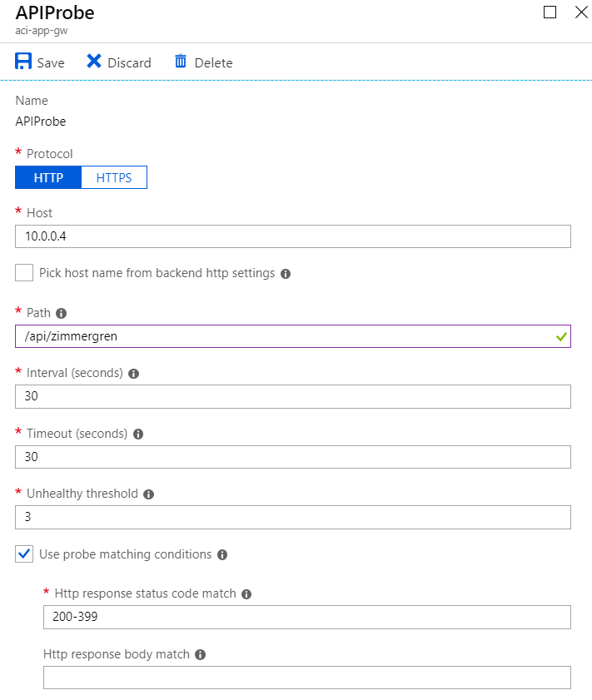Discard the probe edits

tap(119, 62)
